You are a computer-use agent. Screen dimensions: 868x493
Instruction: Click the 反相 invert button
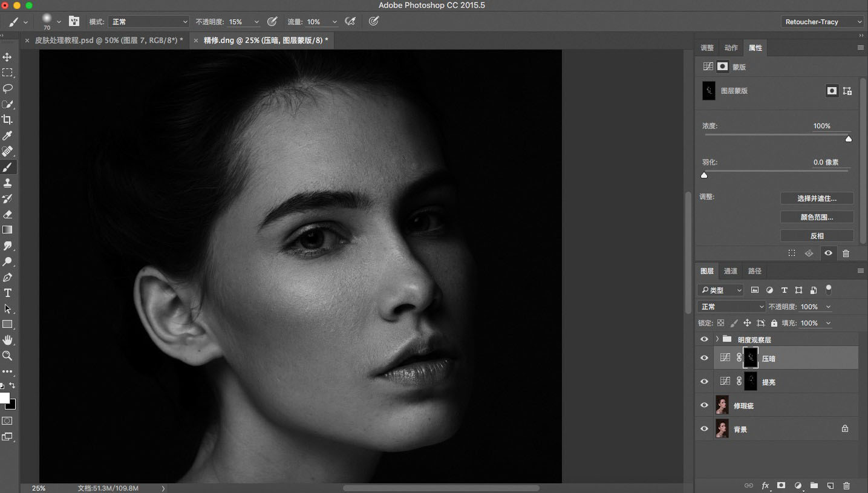click(817, 236)
